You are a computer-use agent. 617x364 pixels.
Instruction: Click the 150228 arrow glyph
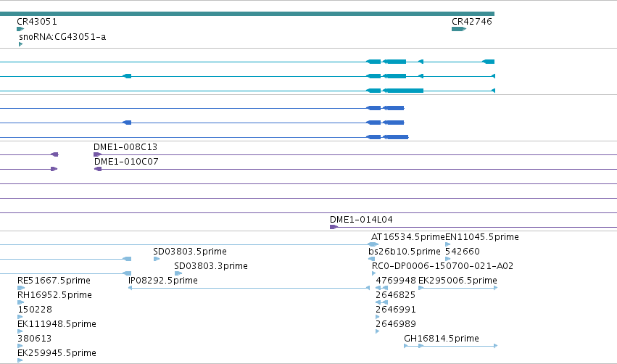(20, 317)
